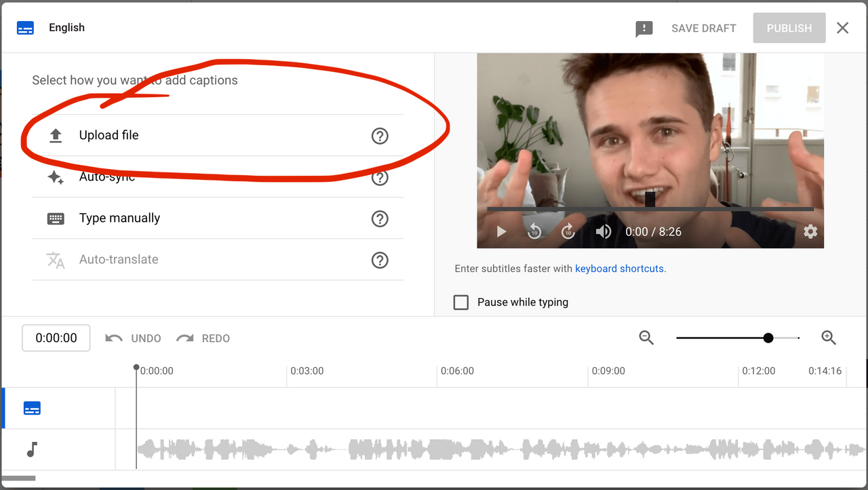Viewport: 868px width, 490px height.
Task: Select the Upload file caption option
Action: [x=108, y=135]
